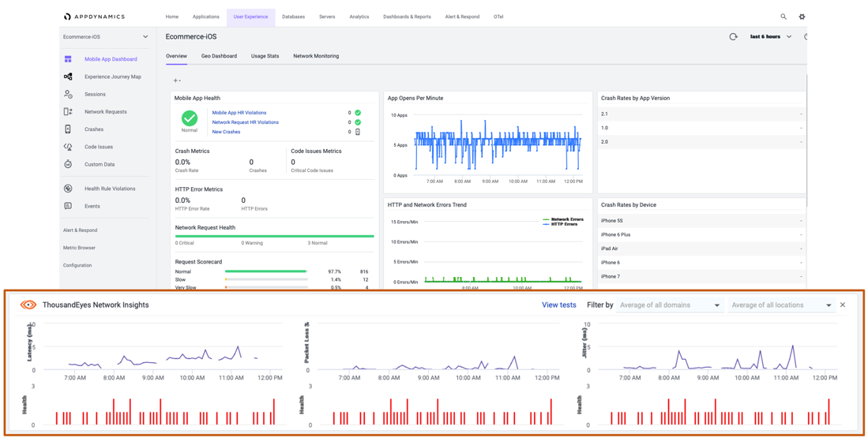Click the Experience Journey Map icon

click(68, 77)
